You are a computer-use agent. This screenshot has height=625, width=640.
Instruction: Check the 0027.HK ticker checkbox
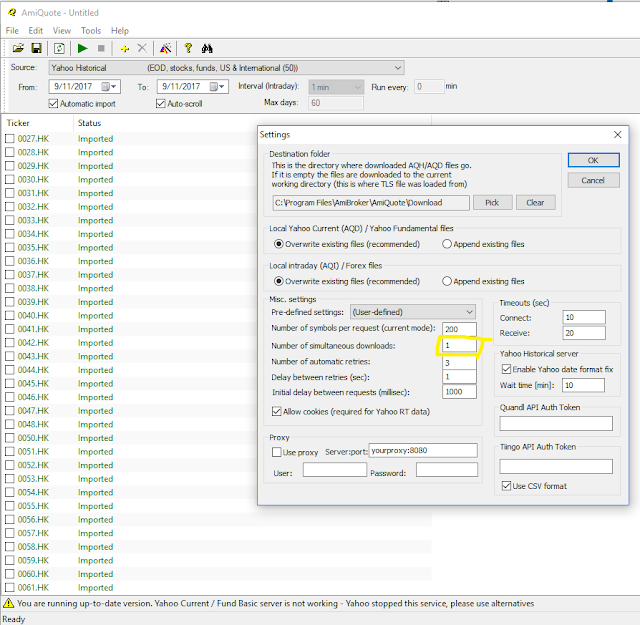point(10,139)
